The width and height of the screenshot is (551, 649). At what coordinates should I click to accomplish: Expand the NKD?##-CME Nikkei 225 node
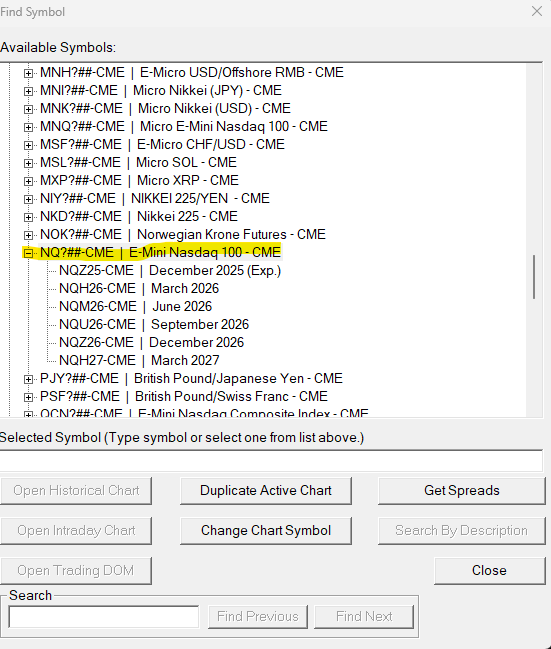click(28, 217)
